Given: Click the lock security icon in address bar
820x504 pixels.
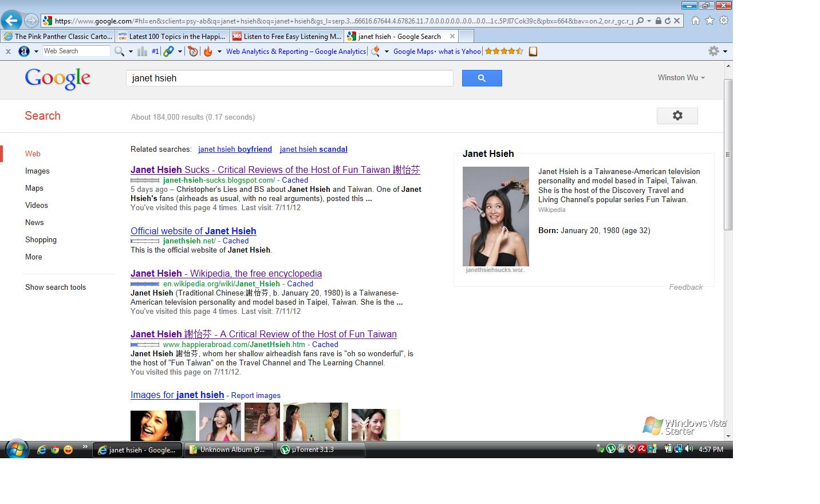Looking at the screenshot, I should coord(659,21).
